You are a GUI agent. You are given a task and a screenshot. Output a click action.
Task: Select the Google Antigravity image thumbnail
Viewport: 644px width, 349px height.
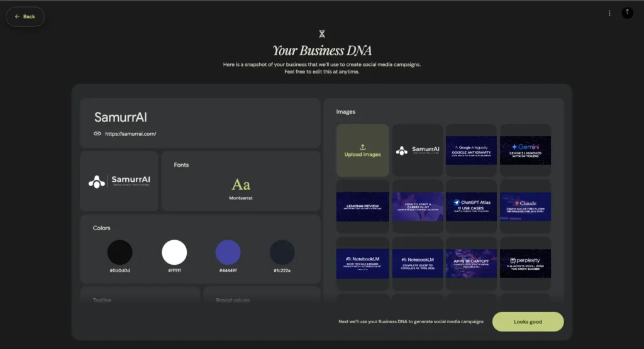[472, 150]
